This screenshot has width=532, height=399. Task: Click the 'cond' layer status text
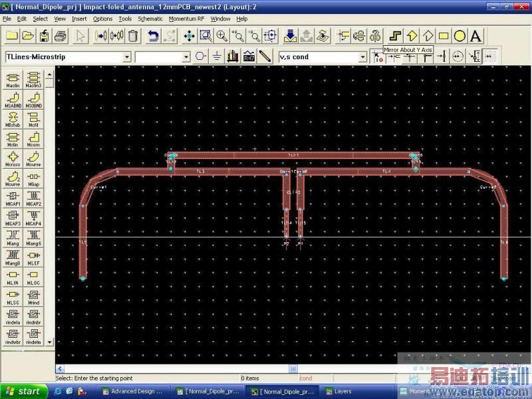point(306,378)
